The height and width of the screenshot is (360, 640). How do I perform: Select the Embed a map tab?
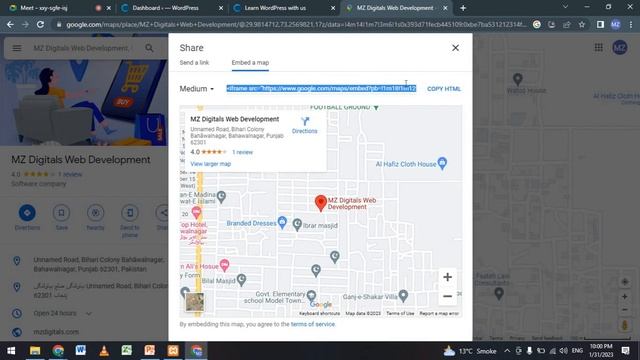tap(250, 62)
